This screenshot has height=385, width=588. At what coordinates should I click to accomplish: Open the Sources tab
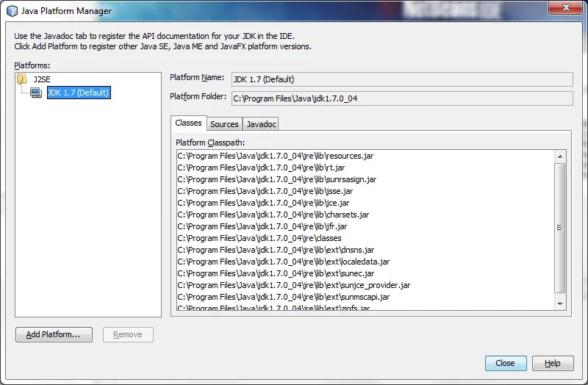click(x=224, y=124)
